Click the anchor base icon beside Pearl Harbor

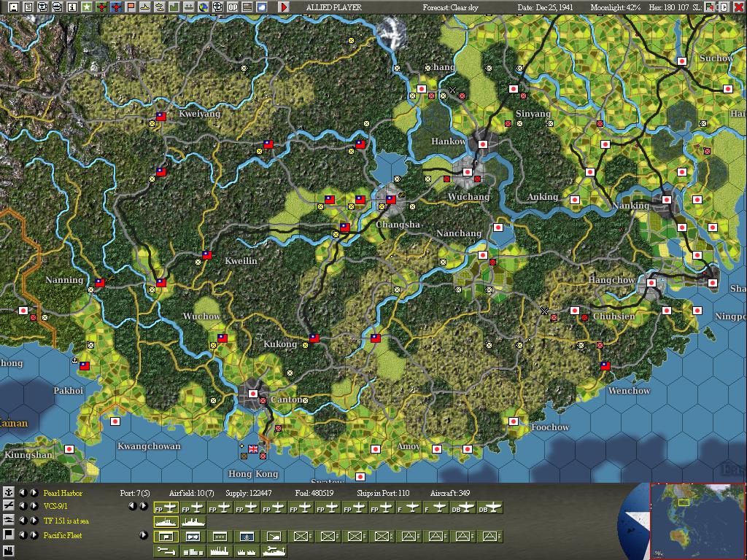tap(9, 493)
